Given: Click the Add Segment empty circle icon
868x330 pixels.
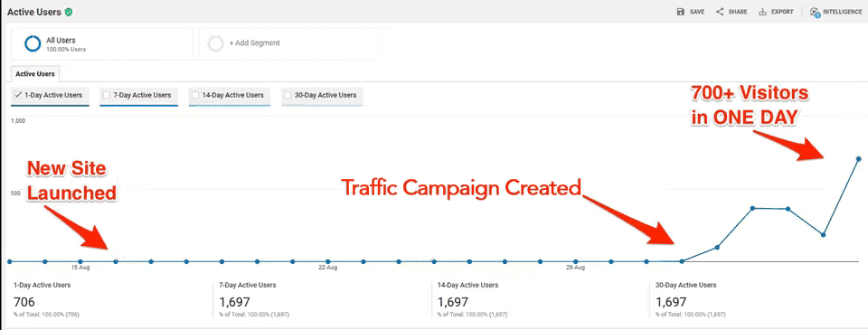Looking at the screenshot, I should (215, 43).
